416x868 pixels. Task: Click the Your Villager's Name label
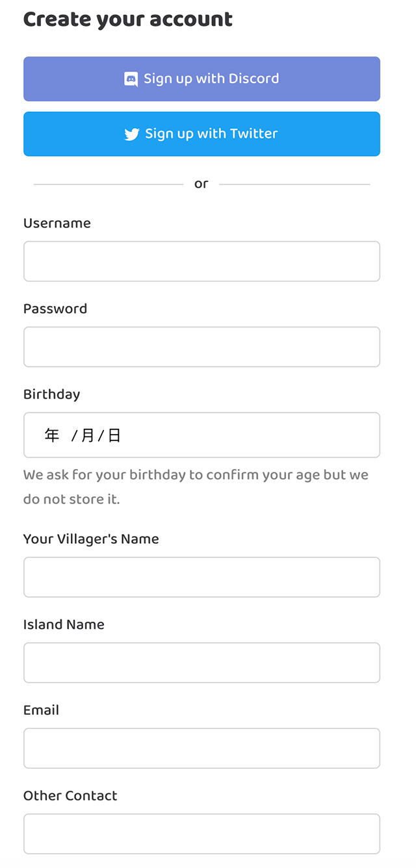[x=91, y=539]
